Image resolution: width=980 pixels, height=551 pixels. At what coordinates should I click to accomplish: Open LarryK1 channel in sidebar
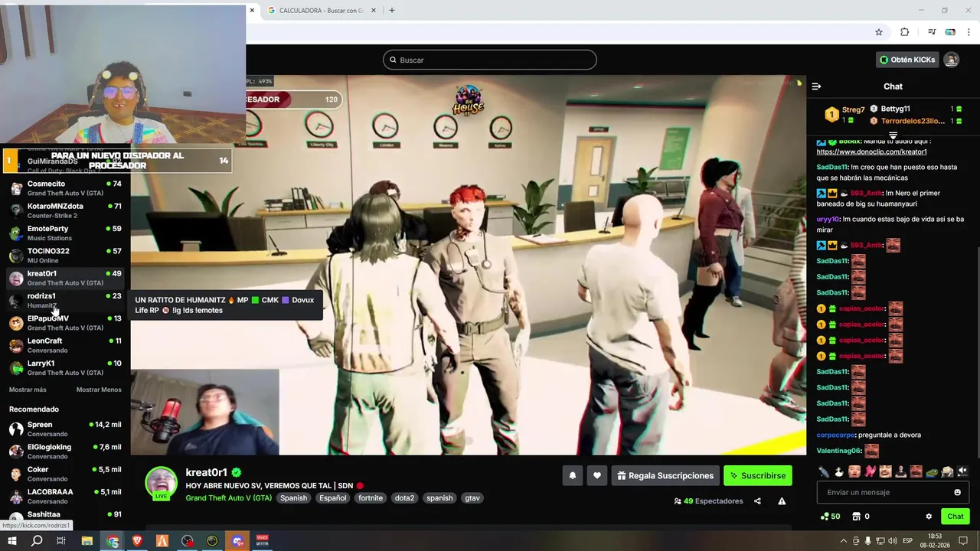tap(65, 367)
